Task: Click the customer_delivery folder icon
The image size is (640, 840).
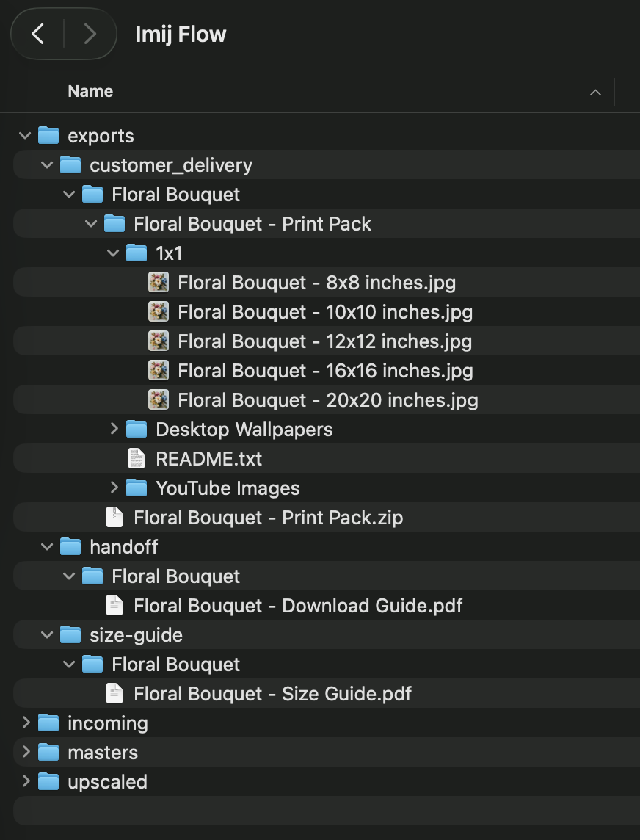Action: coord(70,164)
